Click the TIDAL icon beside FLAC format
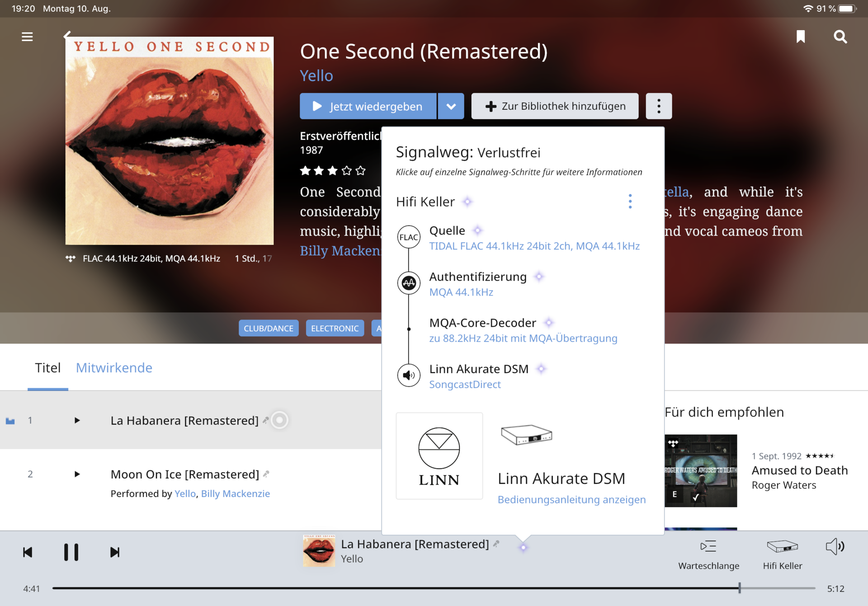Screen dimensions: 868x606 (71, 258)
